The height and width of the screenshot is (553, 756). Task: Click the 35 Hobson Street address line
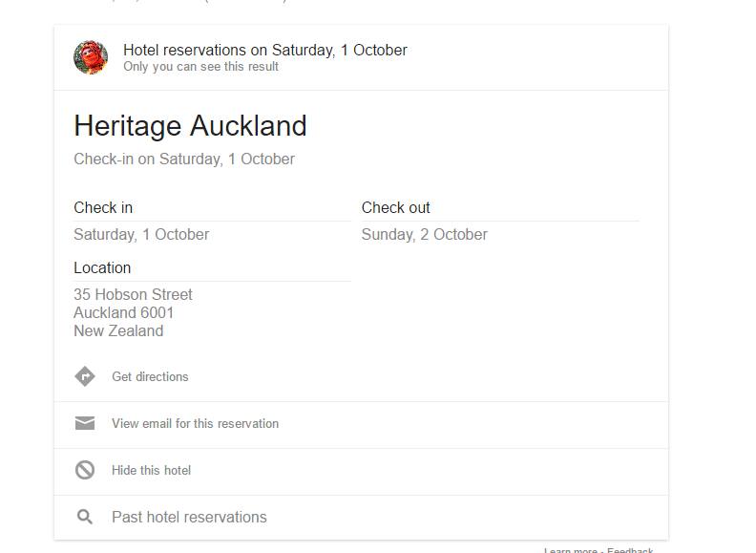coord(133,294)
